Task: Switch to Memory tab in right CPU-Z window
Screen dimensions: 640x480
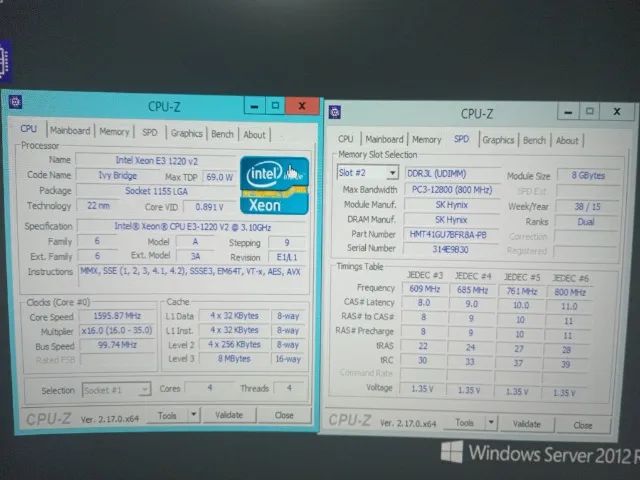Action: [x=427, y=140]
